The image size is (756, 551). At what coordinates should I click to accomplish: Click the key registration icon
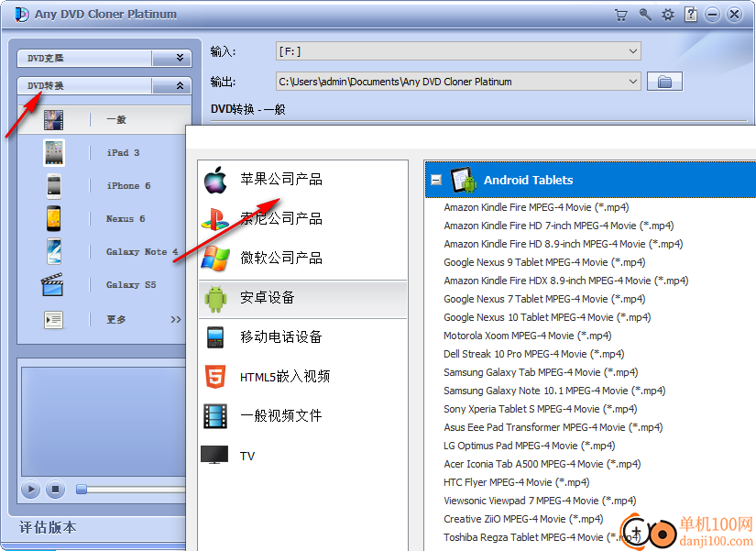(x=644, y=15)
